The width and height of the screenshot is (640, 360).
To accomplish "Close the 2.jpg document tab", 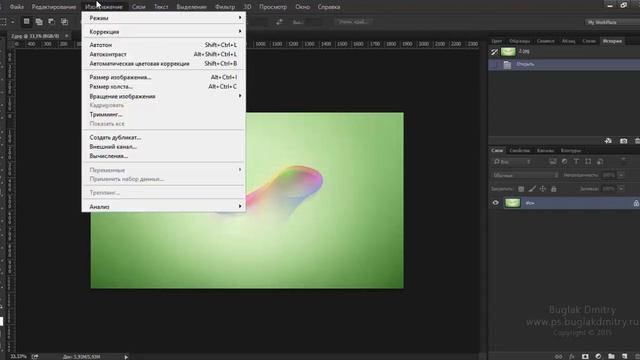I will point(67,36).
